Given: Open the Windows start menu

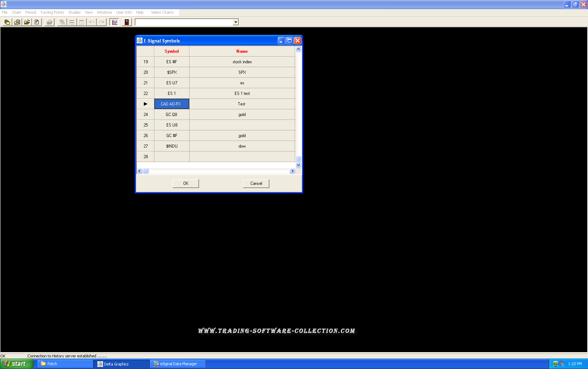Looking at the screenshot, I should tap(16, 364).
